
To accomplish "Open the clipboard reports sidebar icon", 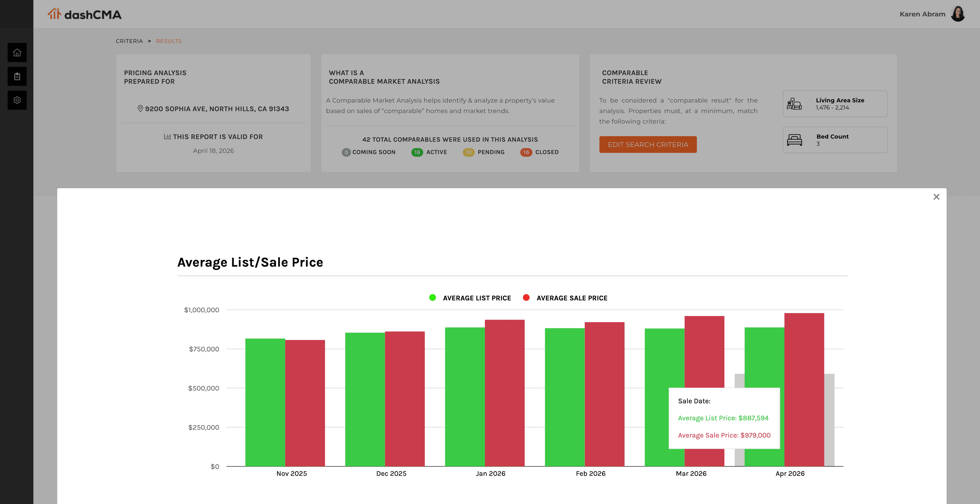I will click(x=17, y=77).
